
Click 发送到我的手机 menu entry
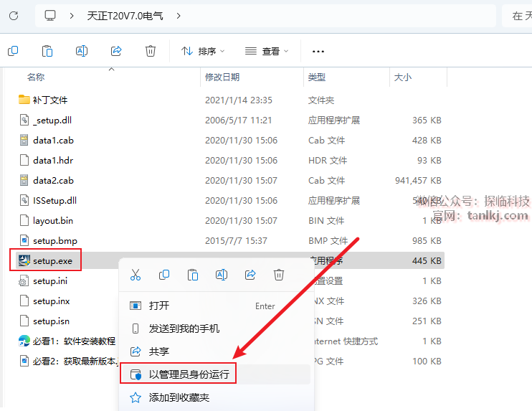click(x=184, y=329)
